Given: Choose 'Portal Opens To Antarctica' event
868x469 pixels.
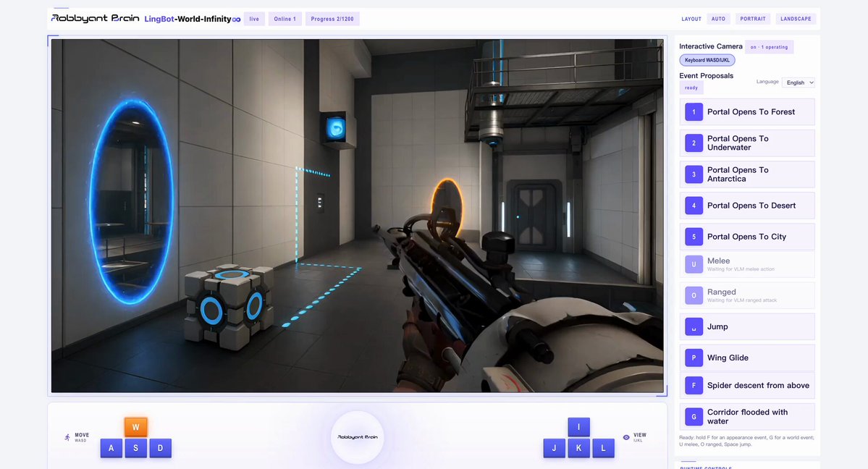Looking at the screenshot, I should click(x=747, y=174).
